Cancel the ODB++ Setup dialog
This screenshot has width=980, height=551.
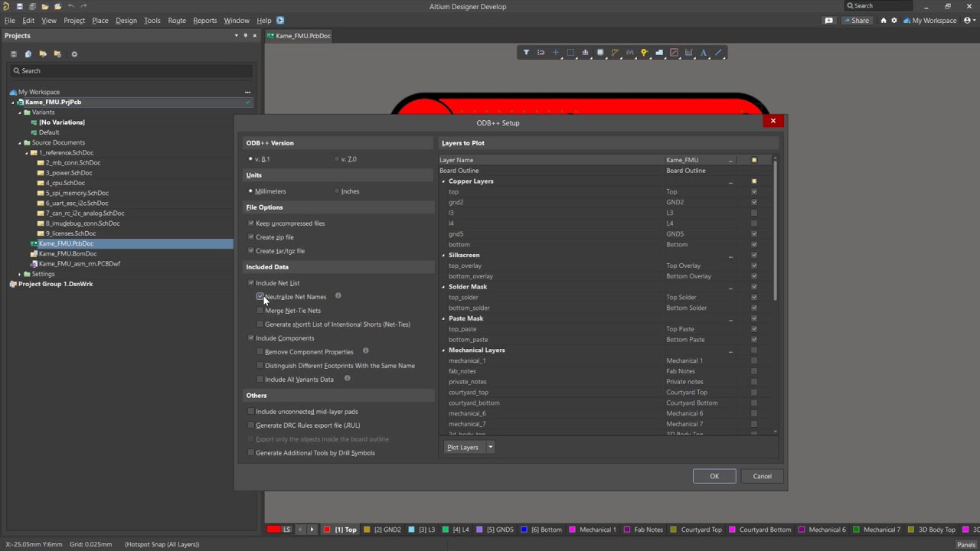point(762,476)
